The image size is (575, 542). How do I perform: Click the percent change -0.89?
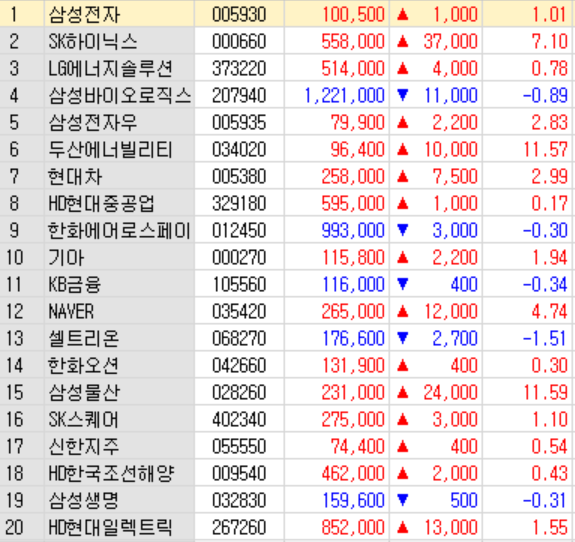click(545, 96)
